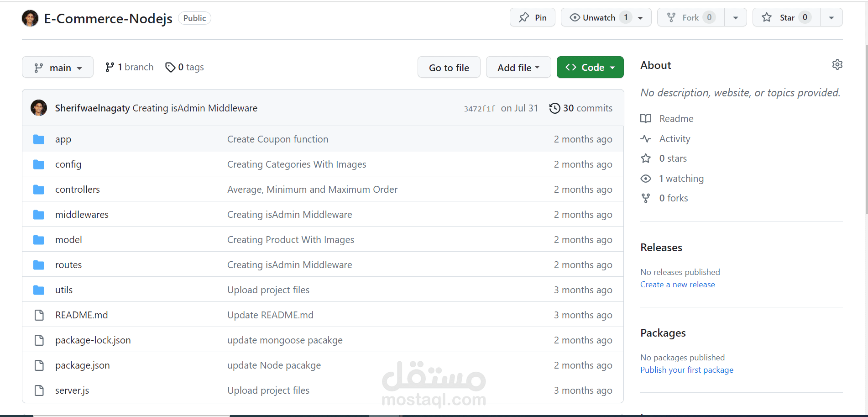The image size is (868, 417).
Task: Open the 'update Node pacakge' commit
Action: [x=274, y=365]
